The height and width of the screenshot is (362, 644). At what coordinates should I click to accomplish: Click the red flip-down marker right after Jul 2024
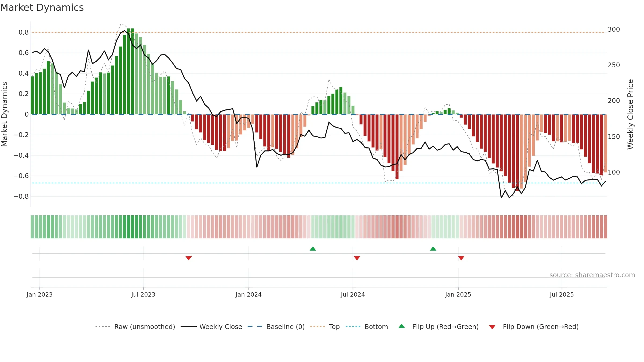point(357,258)
